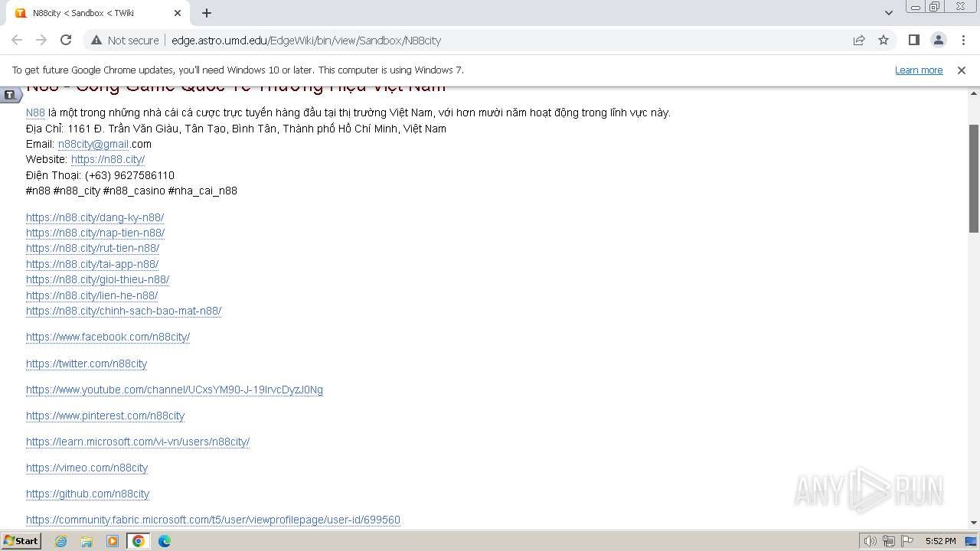Open the youtube.com channel link
The image size is (980, 551).
coord(175,390)
